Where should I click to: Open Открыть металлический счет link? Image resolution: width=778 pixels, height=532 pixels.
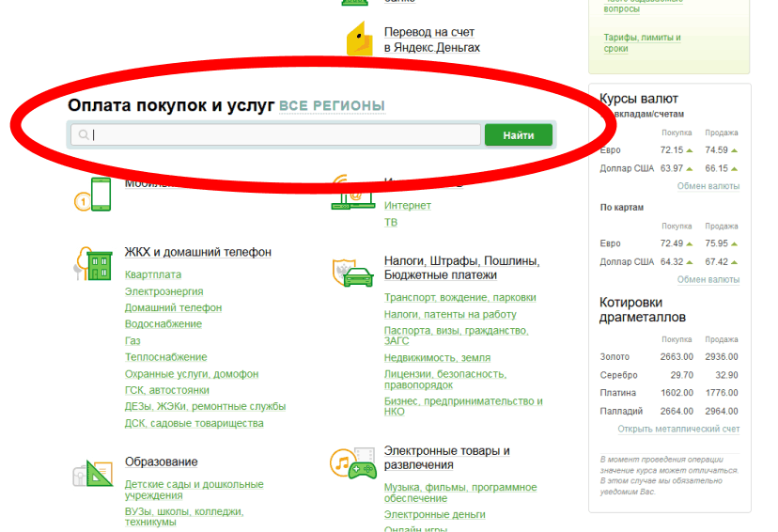click(678, 430)
